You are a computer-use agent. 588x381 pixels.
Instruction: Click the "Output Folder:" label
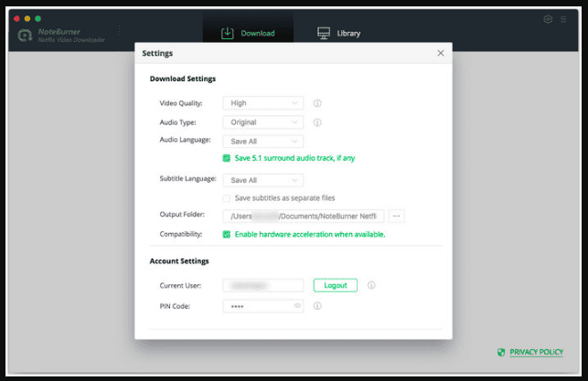pos(182,215)
